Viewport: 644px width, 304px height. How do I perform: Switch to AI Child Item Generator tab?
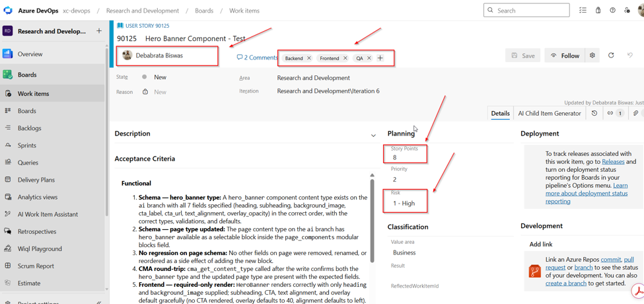[x=550, y=114]
